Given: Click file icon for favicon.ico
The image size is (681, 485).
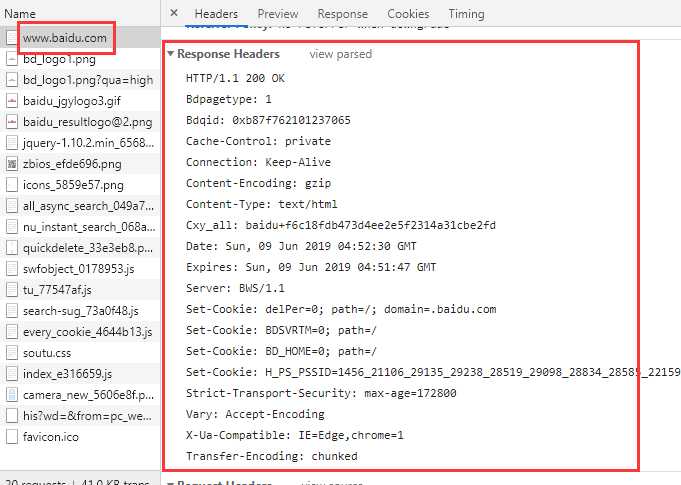Looking at the screenshot, I should [x=12, y=437].
